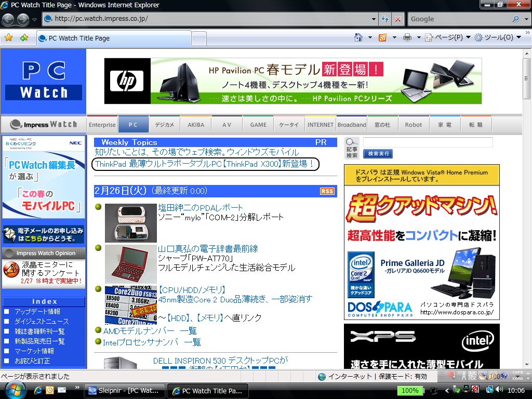The height and width of the screenshot is (399, 532).
Task: Open the ページ(P) menu
Action: 448,37
